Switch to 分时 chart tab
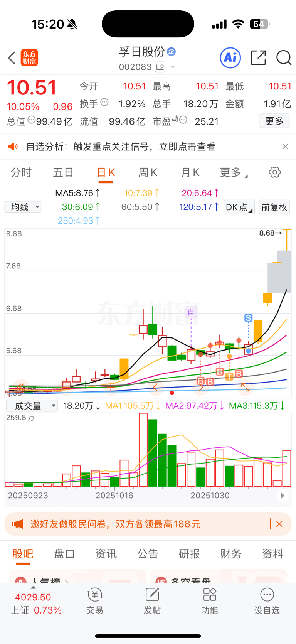This screenshot has width=296, height=644. pos(21,172)
